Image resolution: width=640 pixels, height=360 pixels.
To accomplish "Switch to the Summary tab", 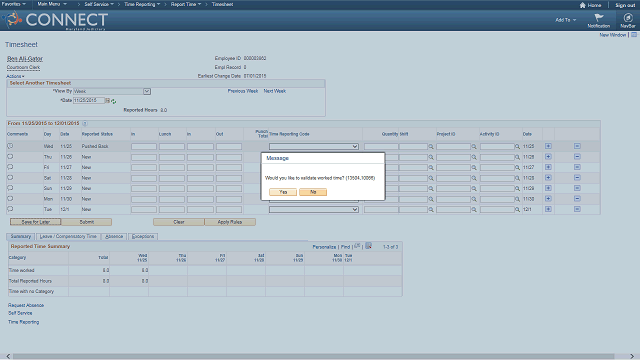I will click(x=21, y=237).
